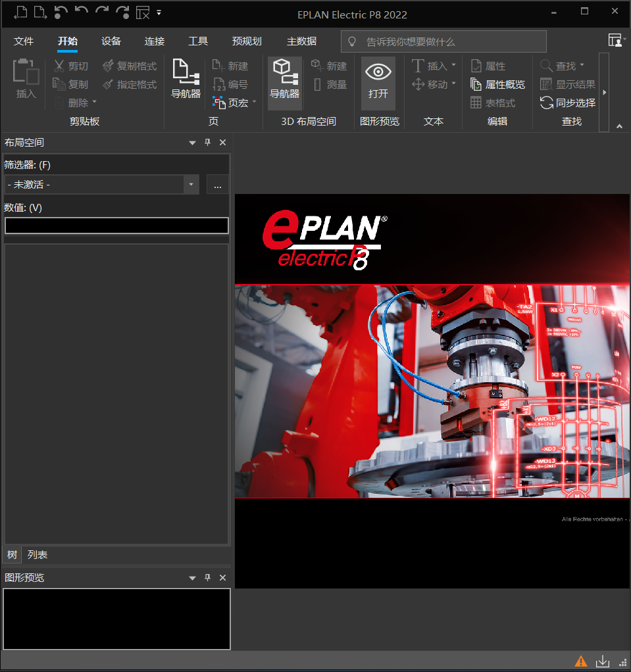The height and width of the screenshot is (672, 631).
Task: Pin the 图形预览 panel
Action: 207,577
